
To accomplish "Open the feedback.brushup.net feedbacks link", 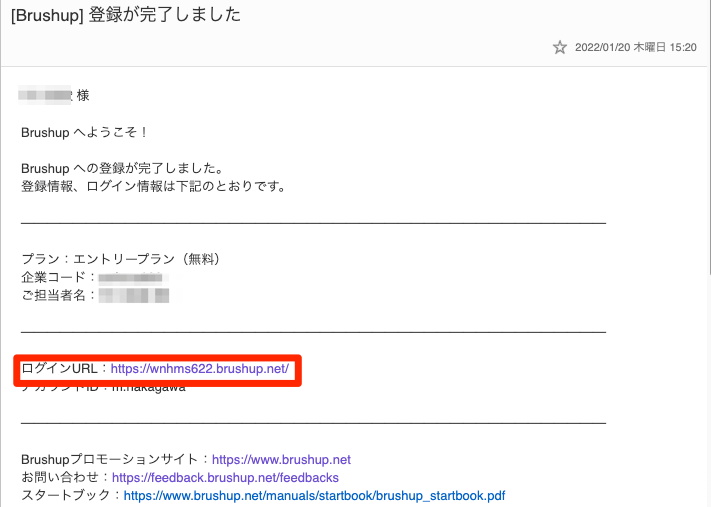I will point(225,478).
